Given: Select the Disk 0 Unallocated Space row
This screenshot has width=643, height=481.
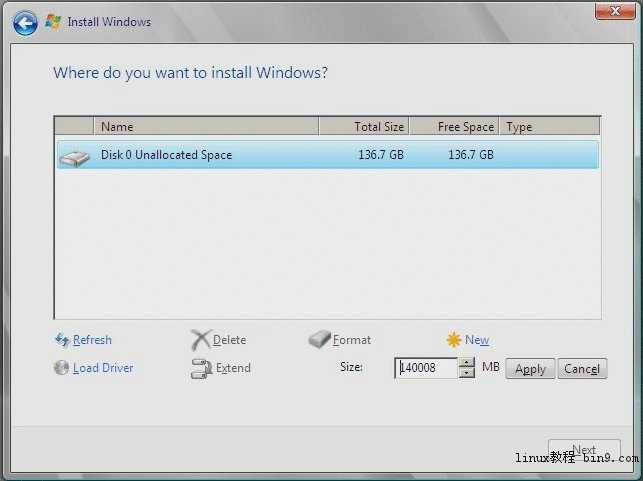Looking at the screenshot, I should click(328, 155).
